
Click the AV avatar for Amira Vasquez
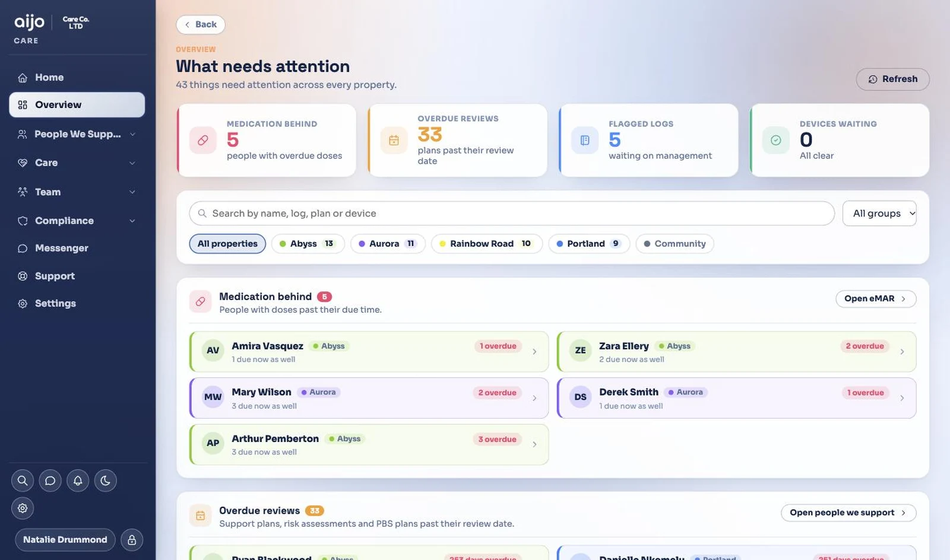213,351
